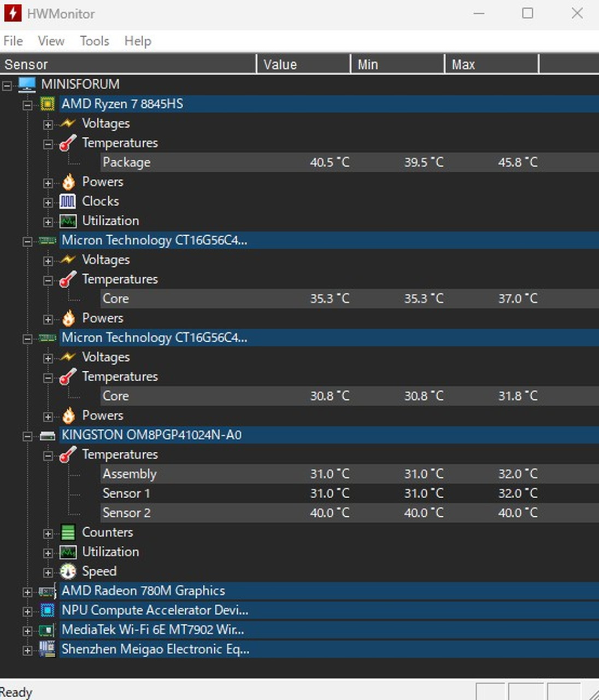This screenshot has height=700, width=599.
Task: Collapse the AMD Ryzen 7 8845HS node
Action: (x=27, y=105)
